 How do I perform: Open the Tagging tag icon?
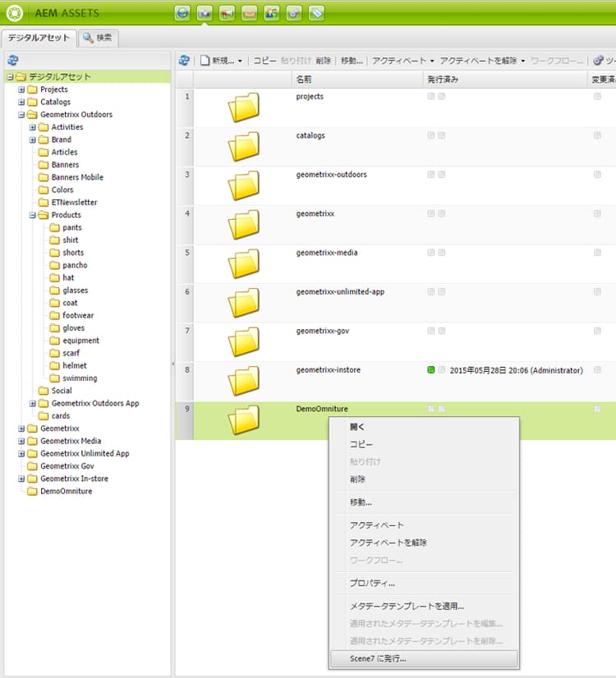click(316, 13)
